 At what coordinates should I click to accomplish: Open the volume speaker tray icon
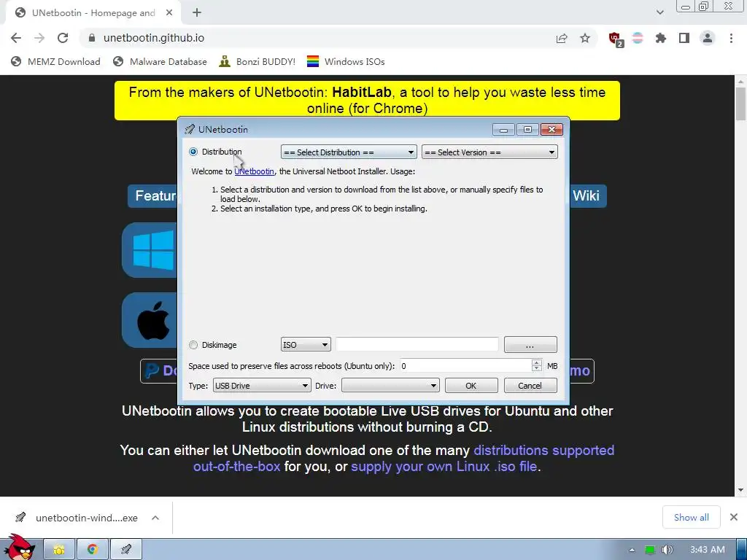pyautogui.click(x=667, y=550)
